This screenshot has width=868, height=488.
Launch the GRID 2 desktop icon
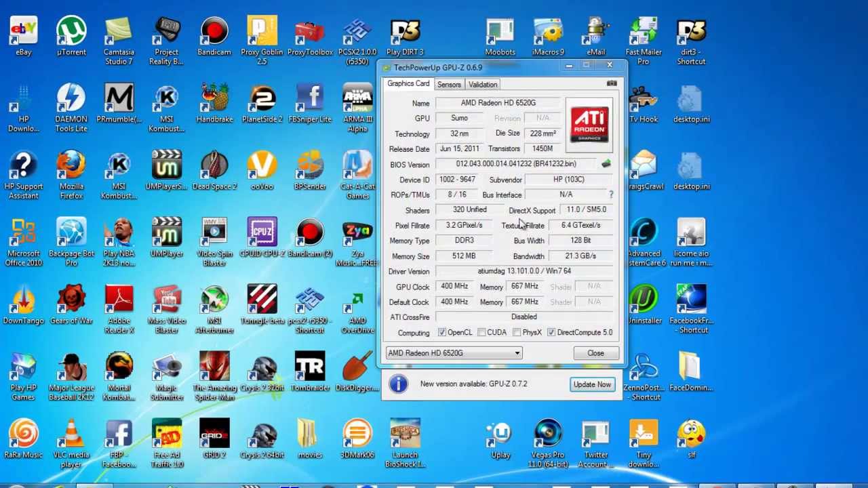click(214, 438)
